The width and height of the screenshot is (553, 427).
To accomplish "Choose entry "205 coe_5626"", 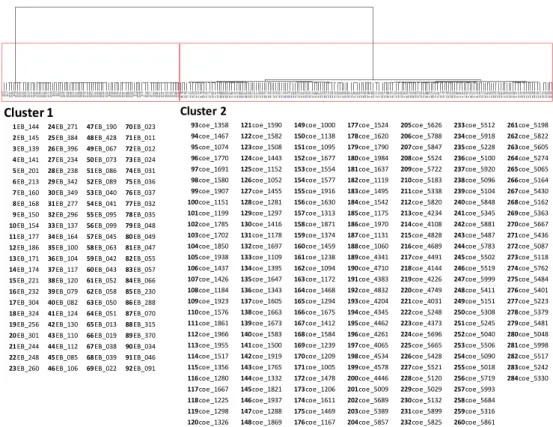I will [421, 125].
